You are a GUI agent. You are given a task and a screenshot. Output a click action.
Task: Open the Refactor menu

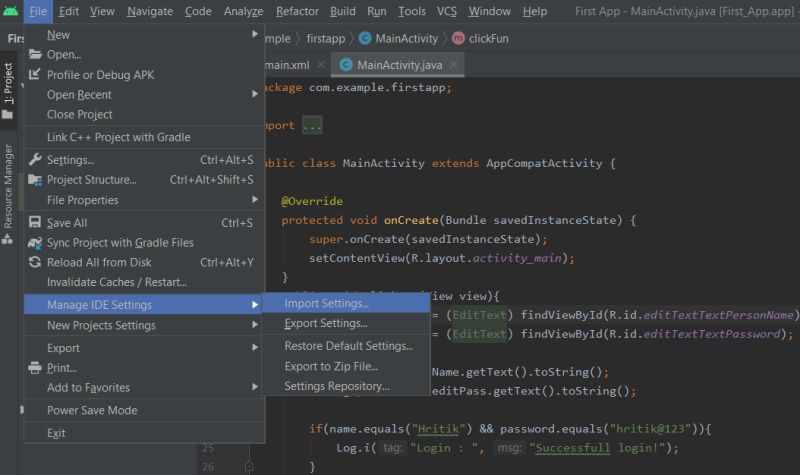[x=297, y=11]
